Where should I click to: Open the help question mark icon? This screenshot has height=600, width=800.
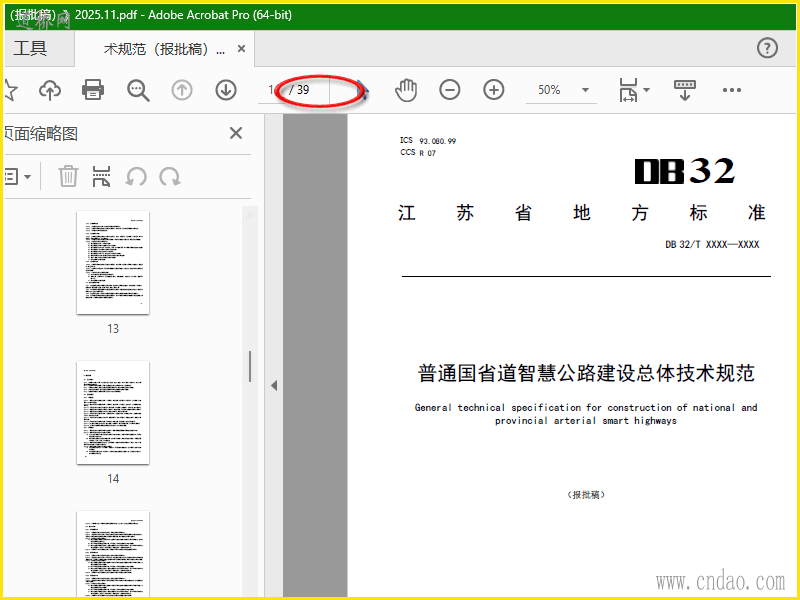pos(767,48)
